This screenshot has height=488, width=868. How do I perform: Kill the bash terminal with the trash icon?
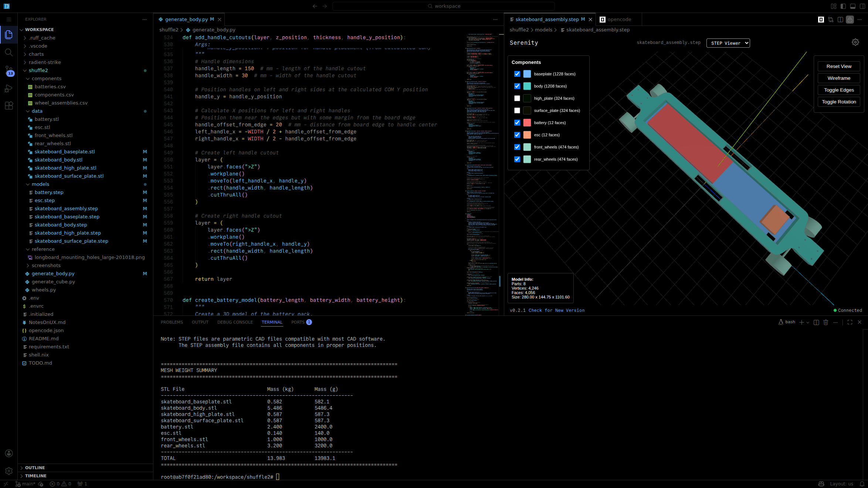[826, 322]
